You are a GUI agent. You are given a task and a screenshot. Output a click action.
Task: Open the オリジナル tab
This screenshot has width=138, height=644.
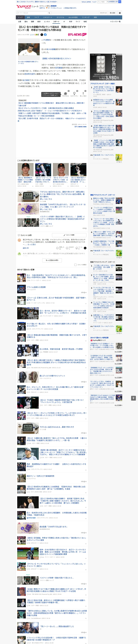click(60, 17)
